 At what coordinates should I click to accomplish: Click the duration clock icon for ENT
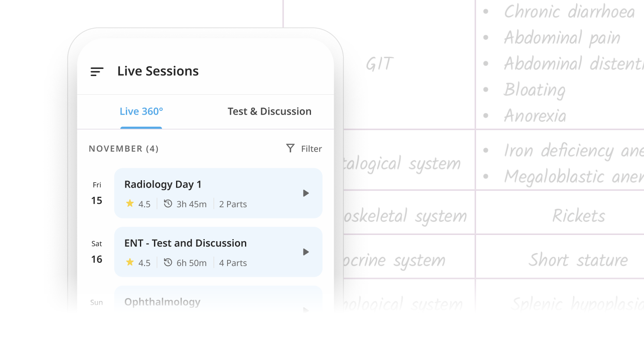(x=168, y=262)
